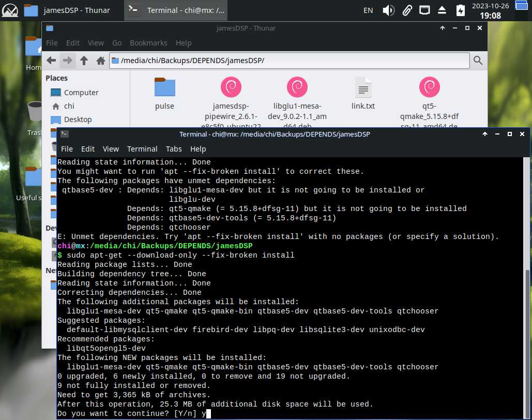Viewport: 532px width, 420px height.
Task: Open Thunar Edit menu
Action: point(73,43)
